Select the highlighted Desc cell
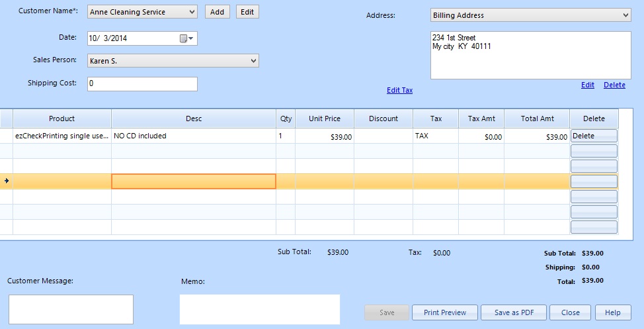The height and width of the screenshot is (329, 644). tap(193, 181)
